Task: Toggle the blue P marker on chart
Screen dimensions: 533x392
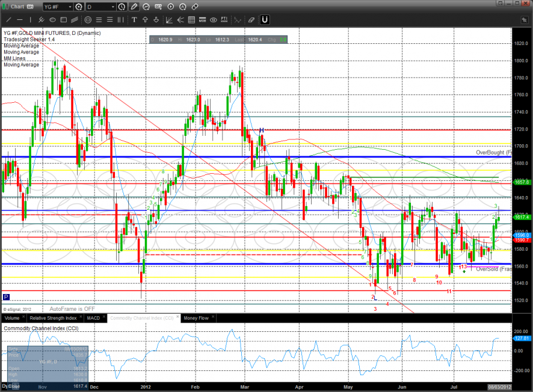Action: click(x=6, y=296)
